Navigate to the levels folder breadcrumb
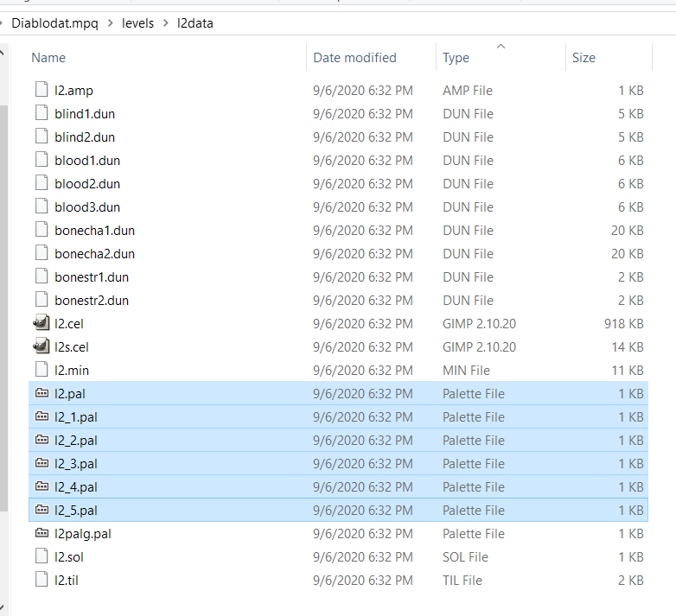This screenshot has width=676, height=616. point(137,22)
